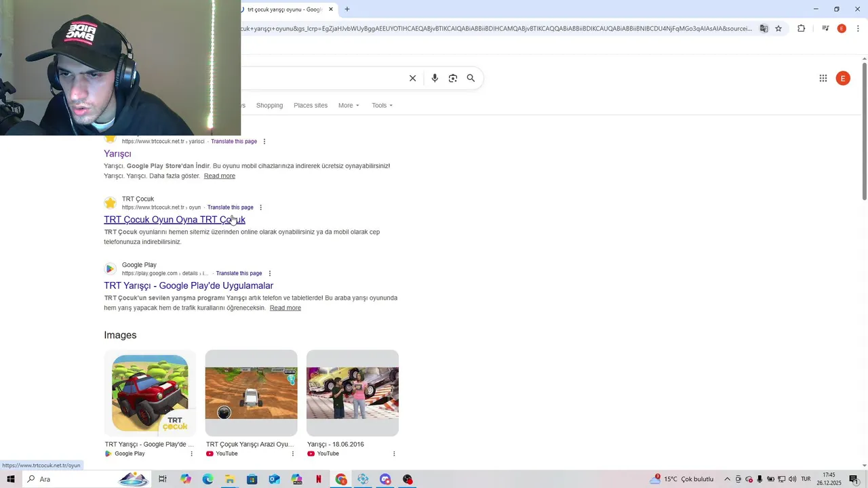Open weather widget 15°C Çok bulutlu

[683, 479]
